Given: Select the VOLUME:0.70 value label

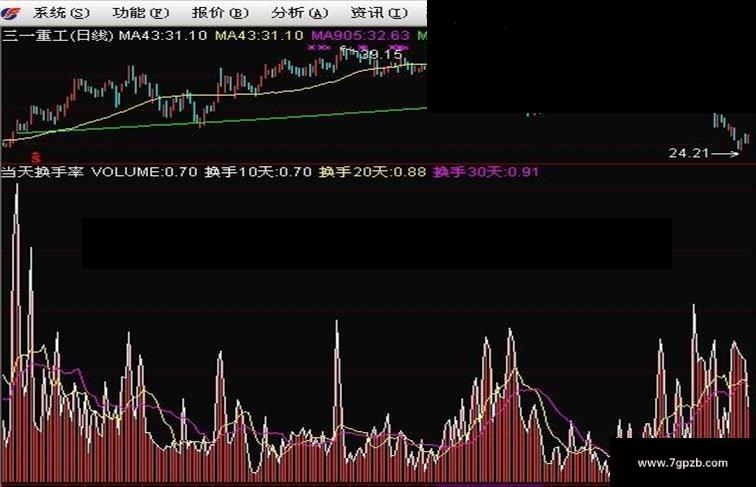Looking at the screenshot, I should (x=144, y=172).
